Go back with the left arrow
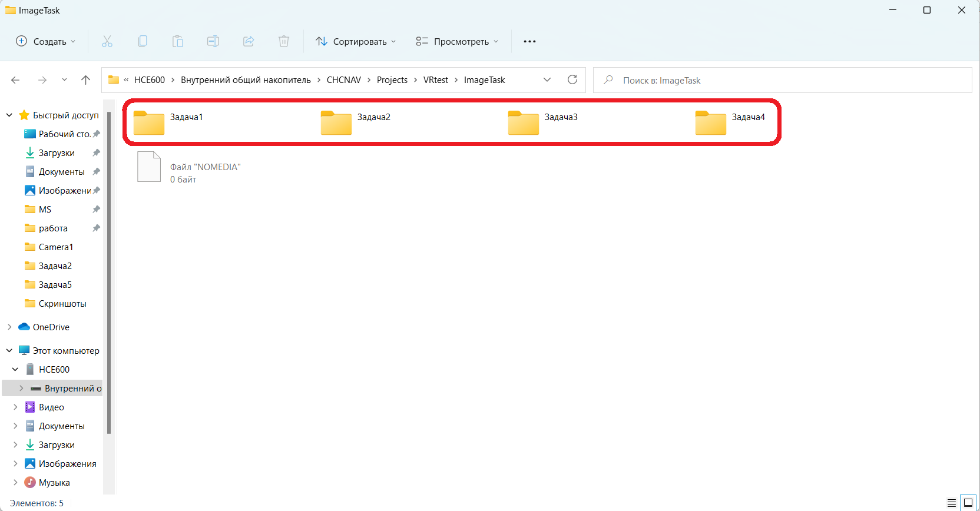The image size is (980, 511). [x=15, y=80]
